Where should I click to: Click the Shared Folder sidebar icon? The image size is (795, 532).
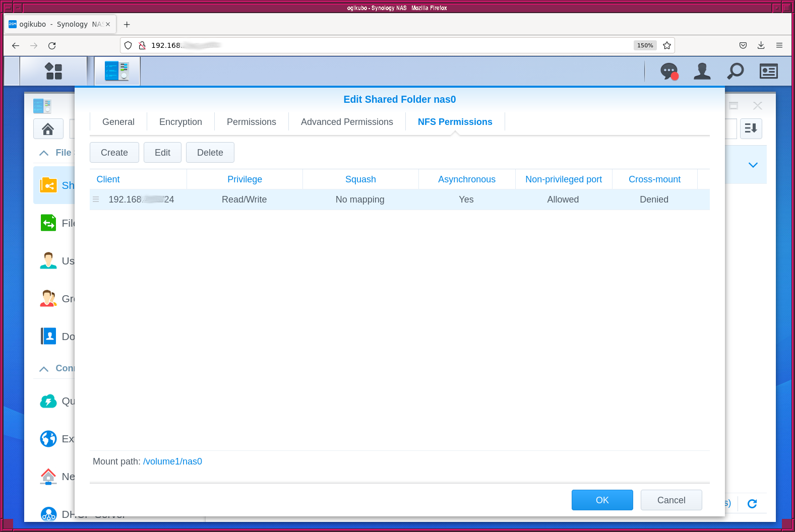pyautogui.click(x=48, y=185)
